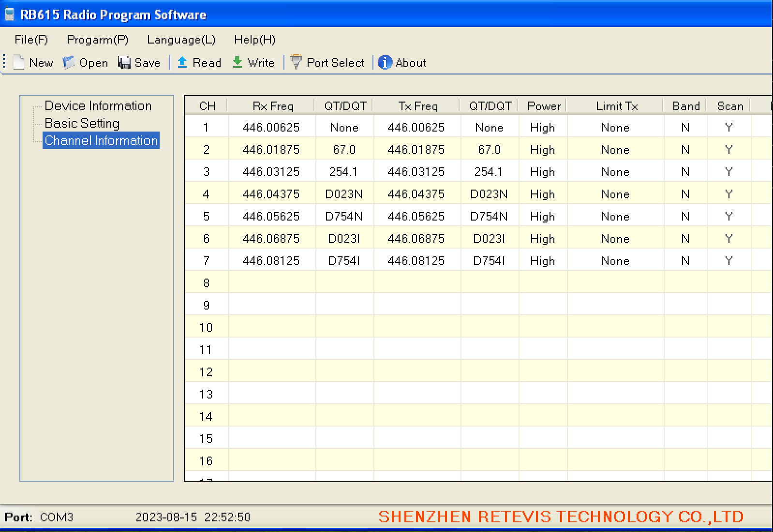Click the Open toolbar label
Viewport: 773px width, 532px height.
click(x=94, y=63)
